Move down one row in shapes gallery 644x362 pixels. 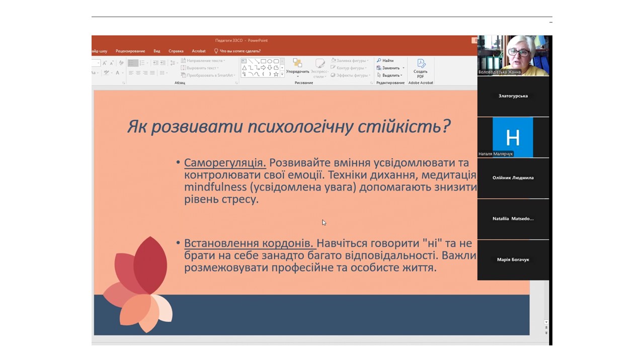(282, 67)
